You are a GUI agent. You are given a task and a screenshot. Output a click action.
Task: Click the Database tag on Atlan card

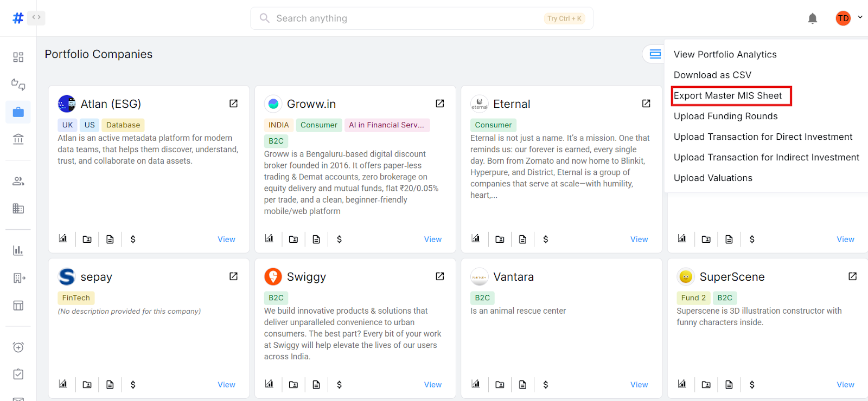[123, 125]
